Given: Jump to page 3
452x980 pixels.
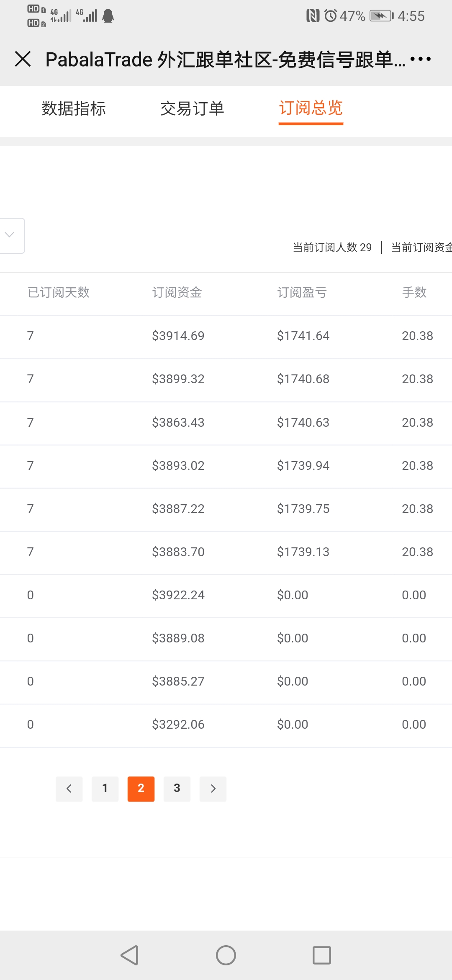Looking at the screenshot, I should (177, 789).
